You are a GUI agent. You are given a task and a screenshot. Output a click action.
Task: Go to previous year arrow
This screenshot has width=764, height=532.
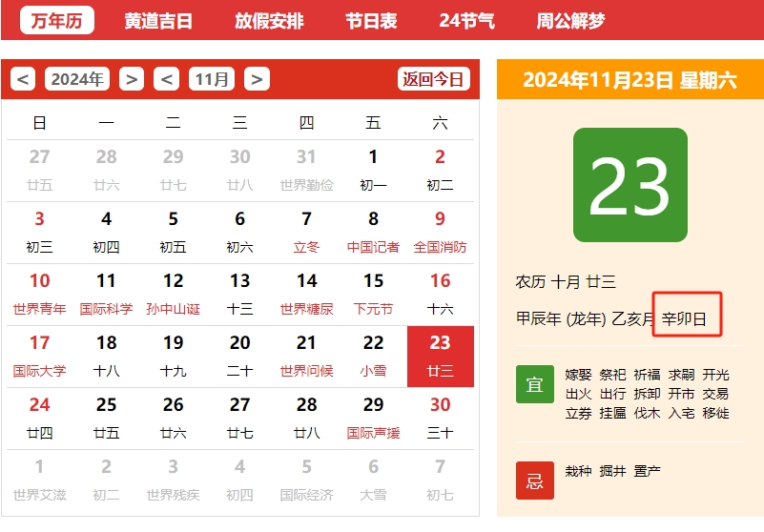tap(23, 79)
